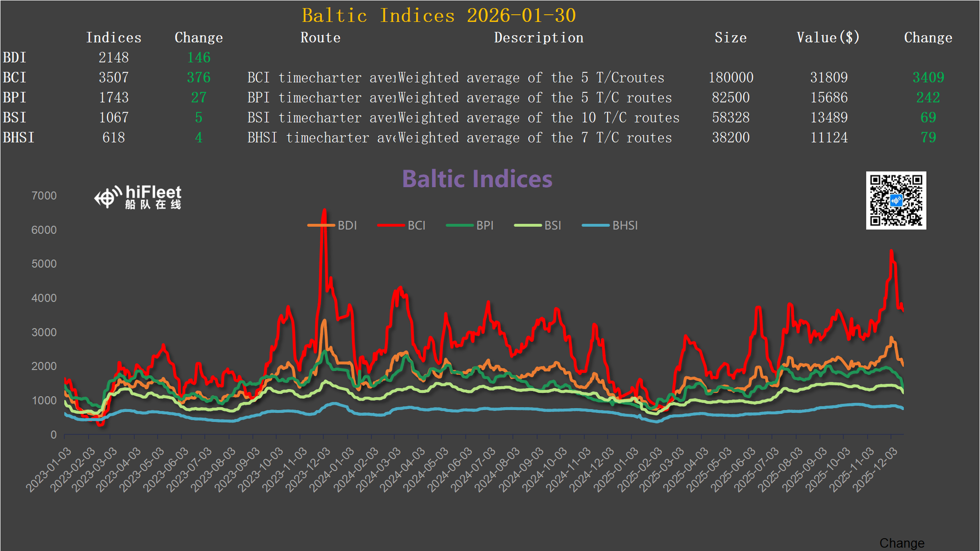This screenshot has height=551, width=980.
Task: Select the BDI row label
Action: 14,58
